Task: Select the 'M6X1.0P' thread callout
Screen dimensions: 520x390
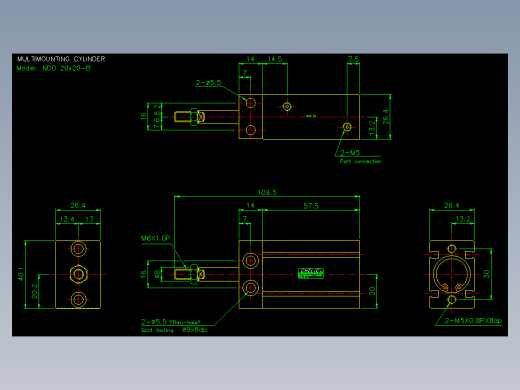Action: [x=156, y=238]
